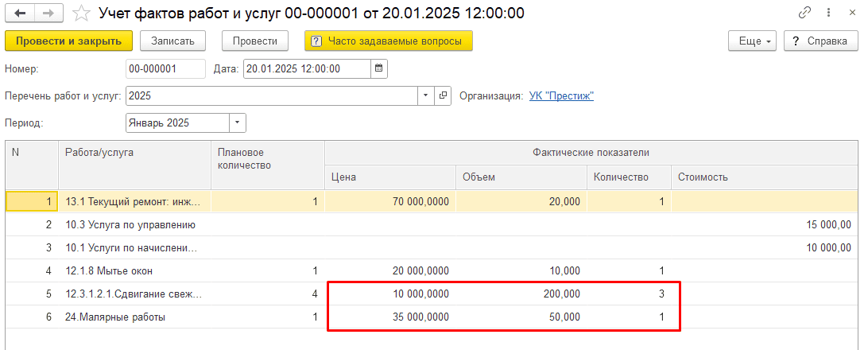This screenshot has height=350, width=868.
Task: Copy link to this document icon
Action: point(804,14)
